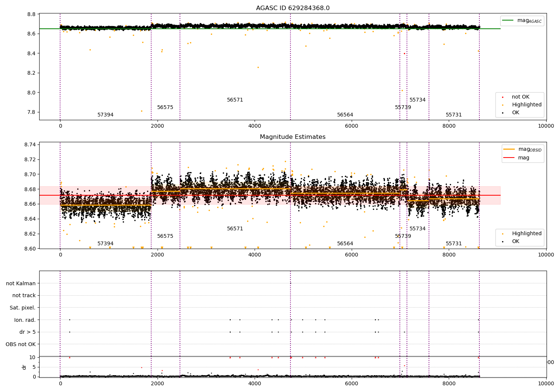
Task: Click the 8.4 y-axis tick label
Action: pos(32,53)
